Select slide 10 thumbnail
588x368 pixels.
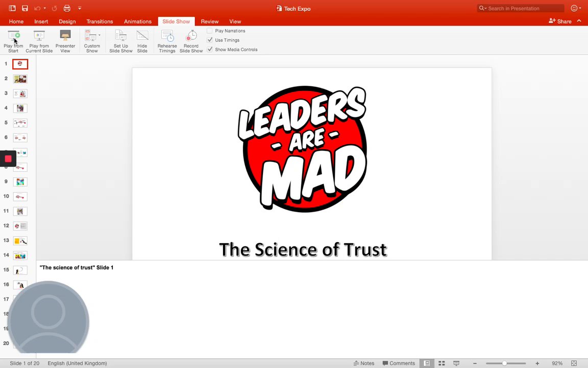20,196
